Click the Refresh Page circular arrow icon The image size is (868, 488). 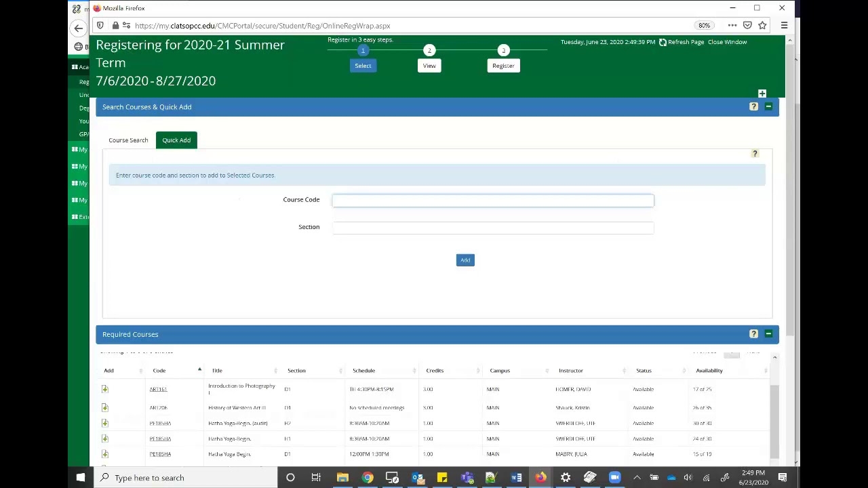pyautogui.click(x=663, y=41)
